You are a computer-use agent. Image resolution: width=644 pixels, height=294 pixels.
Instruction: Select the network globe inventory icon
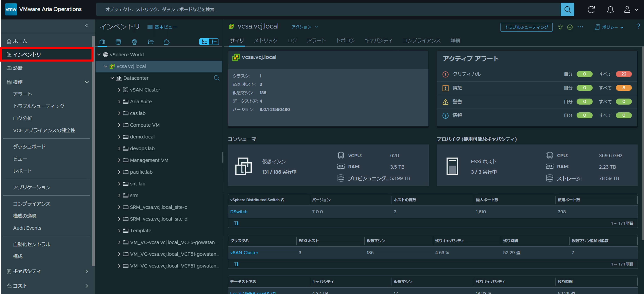click(134, 42)
